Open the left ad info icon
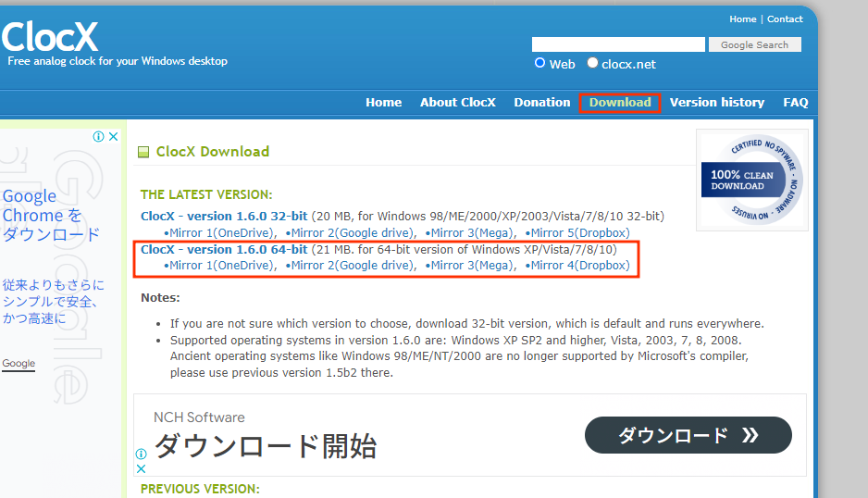This screenshot has height=498, width=868. (x=98, y=136)
